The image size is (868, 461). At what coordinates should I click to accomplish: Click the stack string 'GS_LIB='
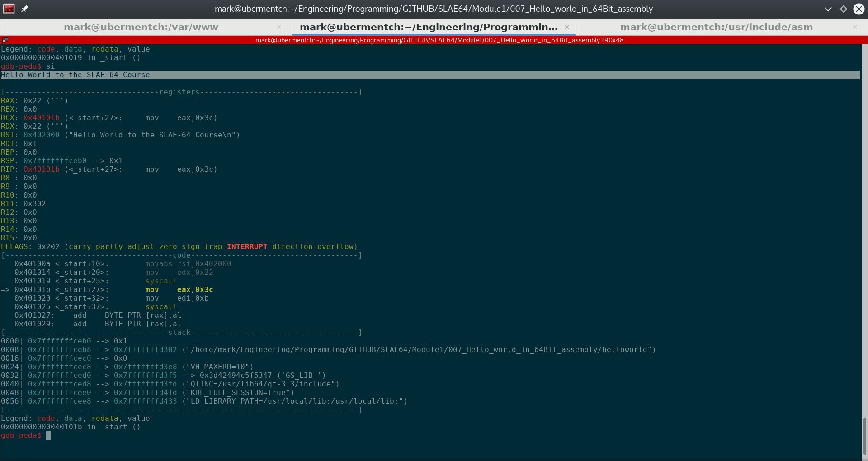301,376
